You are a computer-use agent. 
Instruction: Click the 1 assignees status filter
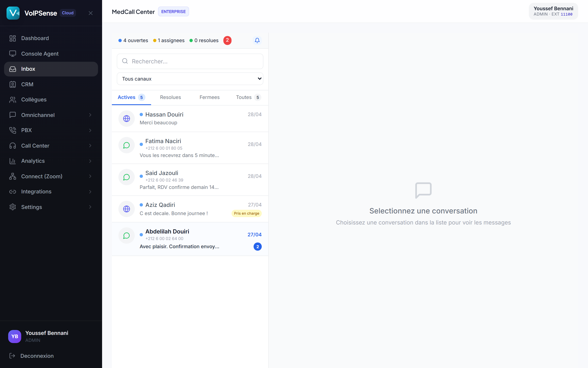[x=169, y=40]
